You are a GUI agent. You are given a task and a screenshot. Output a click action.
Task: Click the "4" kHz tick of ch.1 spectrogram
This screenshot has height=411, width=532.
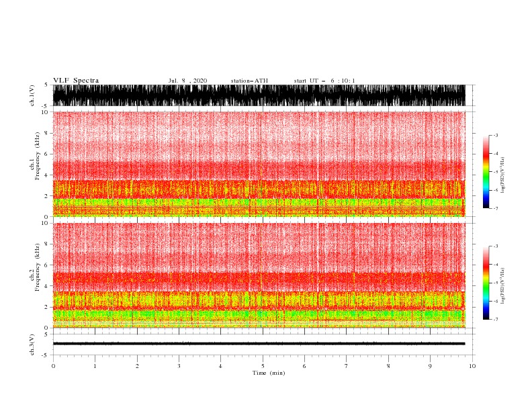(47, 175)
